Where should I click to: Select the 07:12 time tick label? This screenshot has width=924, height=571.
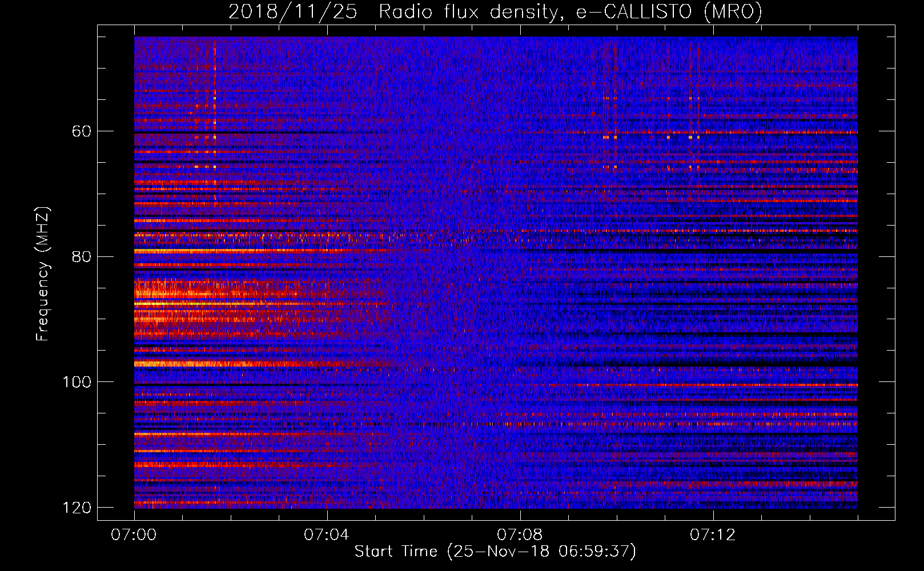point(713,535)
